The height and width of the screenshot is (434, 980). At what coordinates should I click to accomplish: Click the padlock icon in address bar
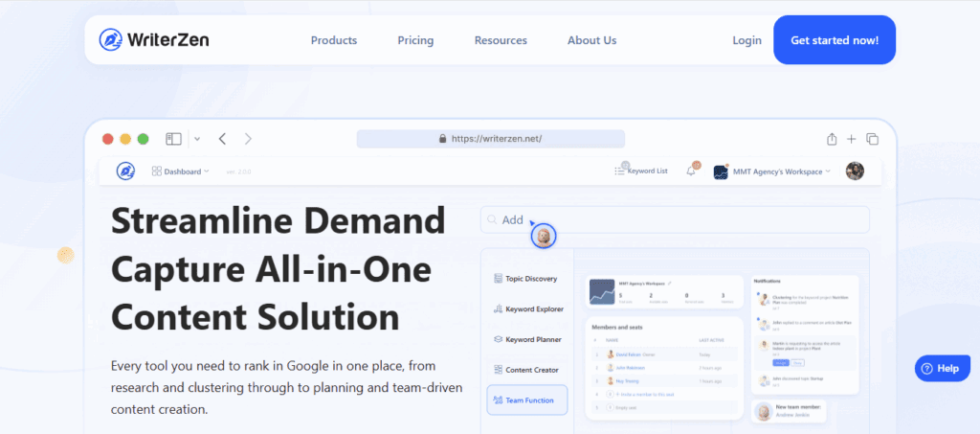coord(443,139)
